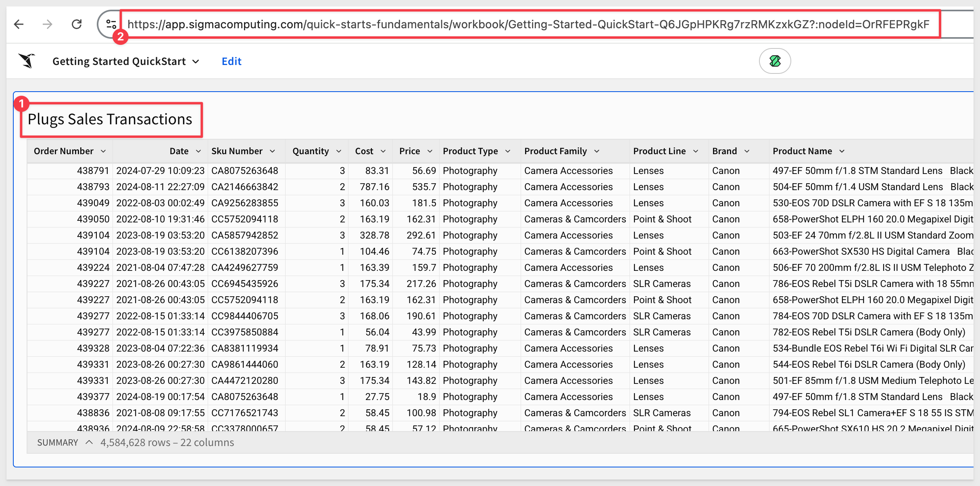980x486 pixels.
Task: Select cost cell 787.16
Action: (x=375, y=187)
